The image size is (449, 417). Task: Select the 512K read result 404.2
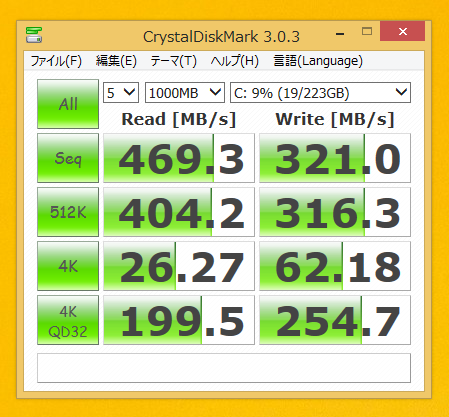(x=179, y=212)
